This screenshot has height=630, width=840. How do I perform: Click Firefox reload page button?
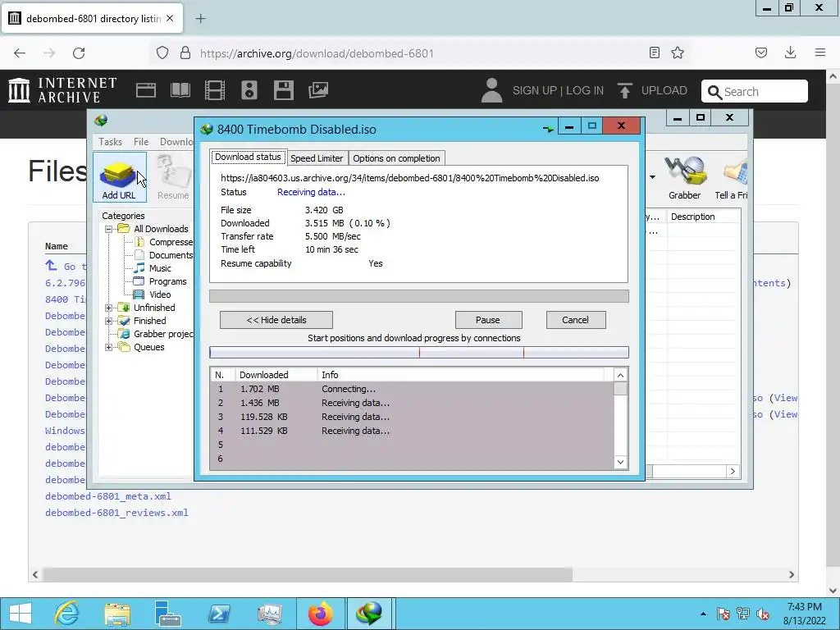[79, 53]
